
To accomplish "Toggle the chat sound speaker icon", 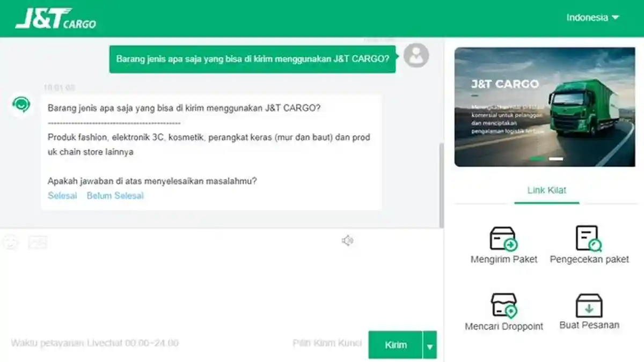I will pos(347,241).
